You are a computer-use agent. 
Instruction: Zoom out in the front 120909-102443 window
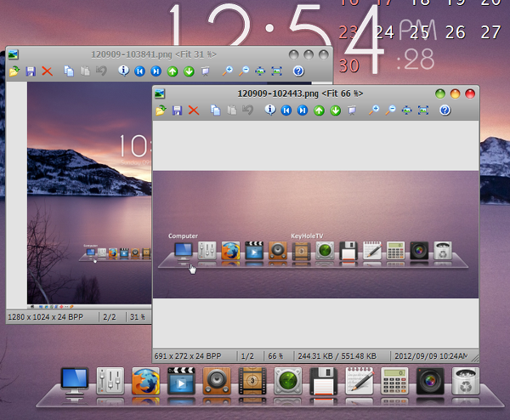click(391, 110)
